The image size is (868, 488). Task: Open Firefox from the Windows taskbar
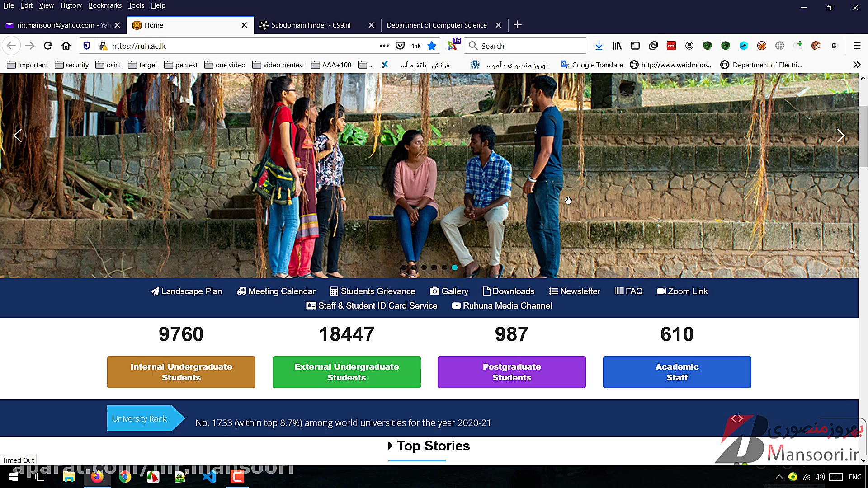(x=97, y=477)
